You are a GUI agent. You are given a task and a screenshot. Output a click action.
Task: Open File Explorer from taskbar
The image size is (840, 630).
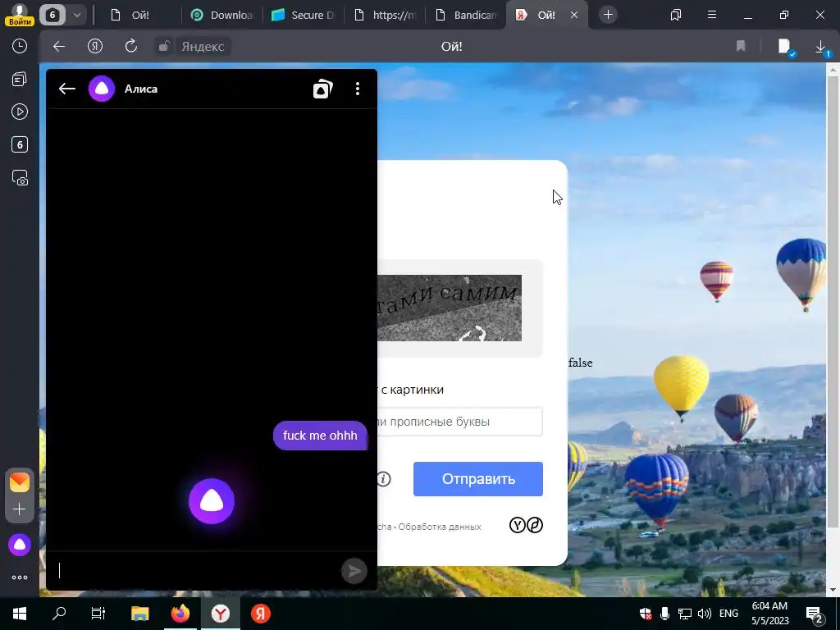pyautogui.click(x=139, y=614)
